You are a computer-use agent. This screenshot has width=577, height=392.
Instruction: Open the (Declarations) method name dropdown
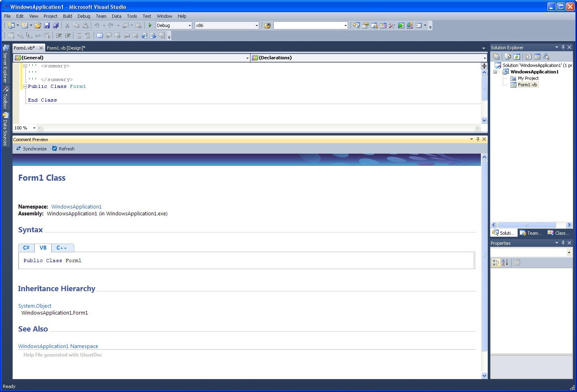[x=485, y=58]
